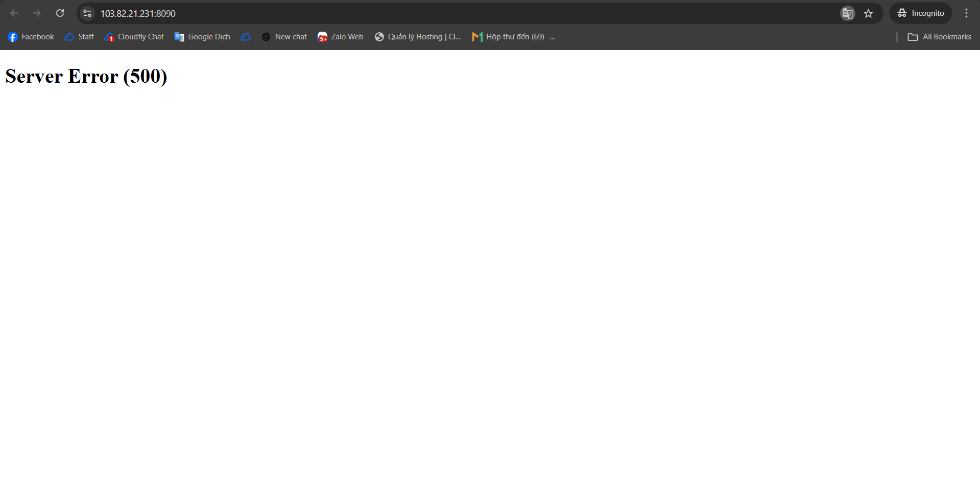The height and width of the screenshot is (493, 980).
Task: Open the Hộp thư đến Gmail bookmark
Action: click(514, 37)
